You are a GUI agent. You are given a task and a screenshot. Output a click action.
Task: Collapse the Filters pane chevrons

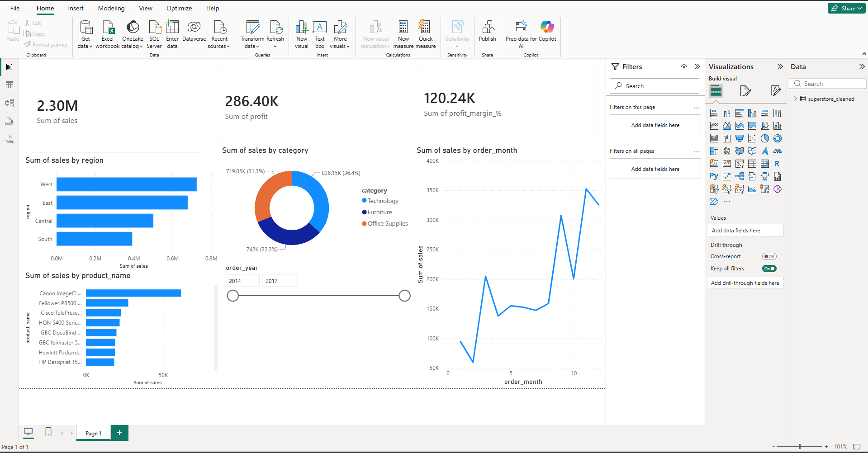(x=697, y=66)
